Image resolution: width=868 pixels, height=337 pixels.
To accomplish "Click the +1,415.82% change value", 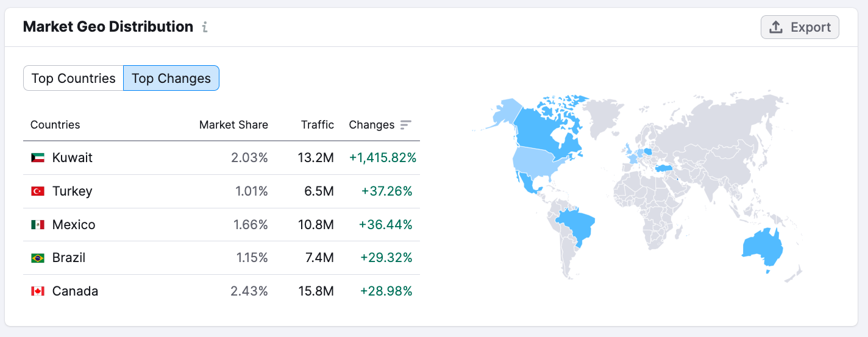I will coord(383,158).
